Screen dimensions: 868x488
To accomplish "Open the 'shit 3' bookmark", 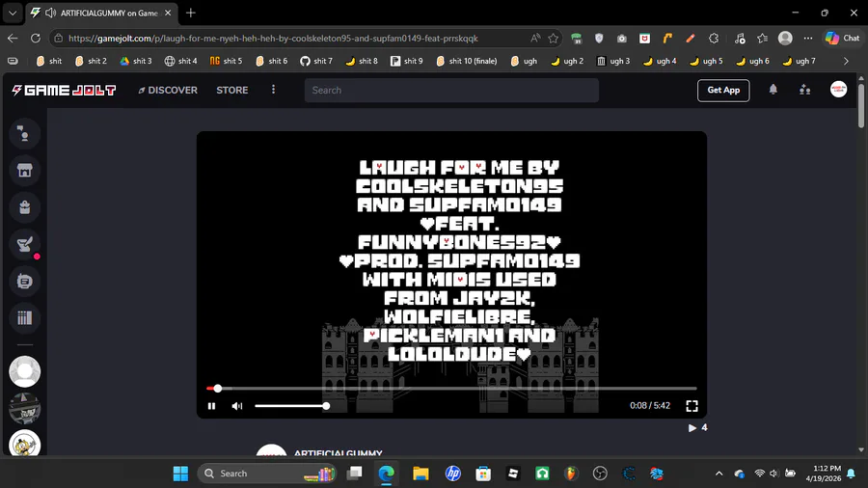I will click(x=136, y=61).
